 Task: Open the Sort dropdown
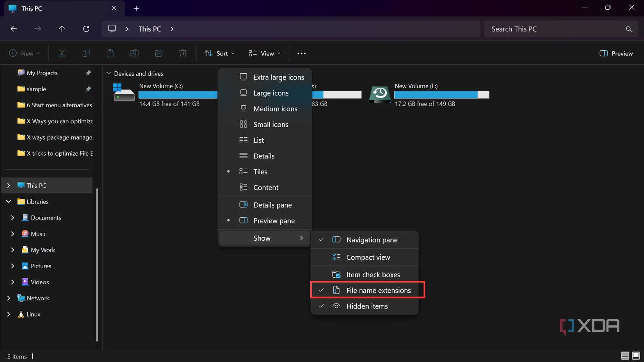pyautogui.click(x=220, y=53)
